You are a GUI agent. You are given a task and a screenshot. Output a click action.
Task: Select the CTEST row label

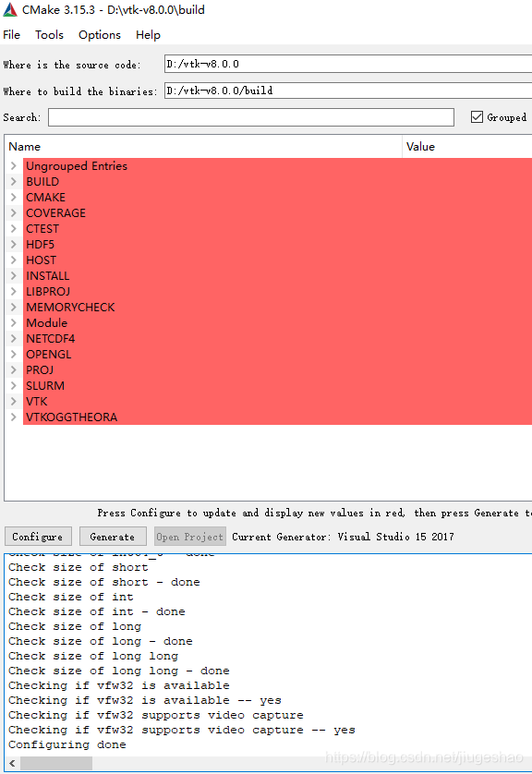[42, 228]
